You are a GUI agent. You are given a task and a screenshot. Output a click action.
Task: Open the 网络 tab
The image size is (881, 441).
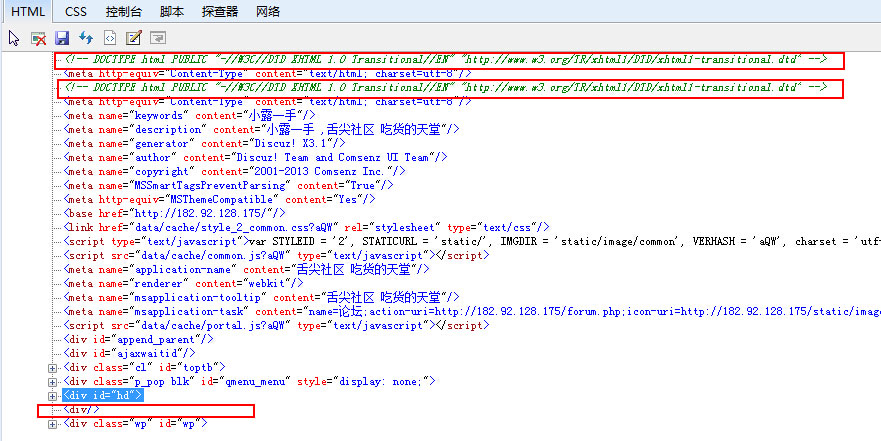[267, 12]
